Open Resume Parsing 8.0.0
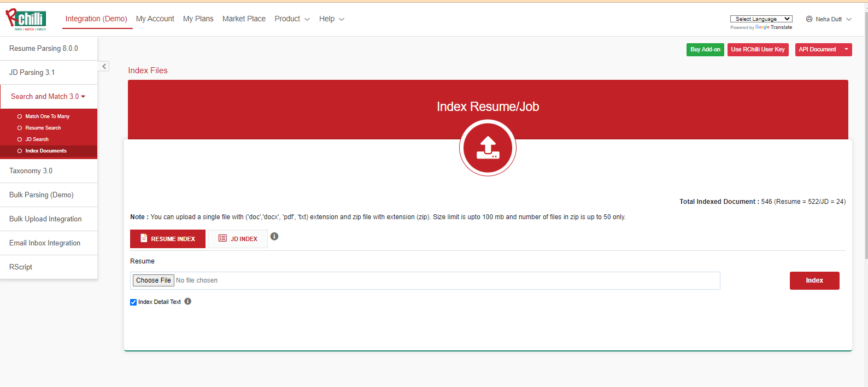This screenshot has height=387, width=868. (49, 49)
